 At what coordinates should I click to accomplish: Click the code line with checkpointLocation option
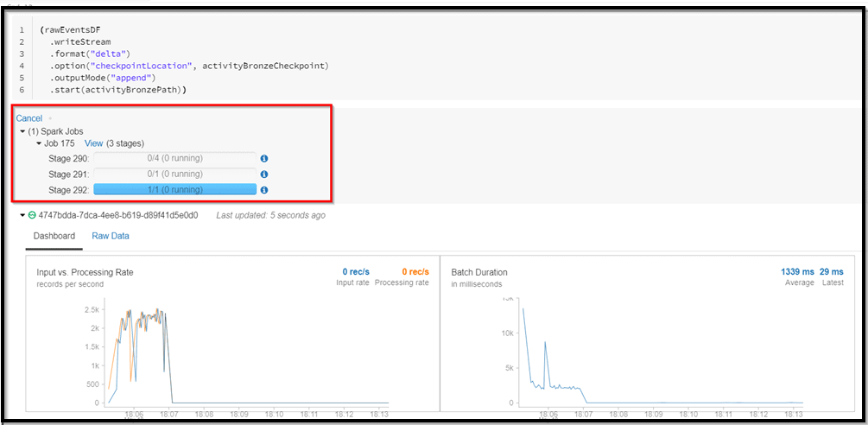[189, 66]
